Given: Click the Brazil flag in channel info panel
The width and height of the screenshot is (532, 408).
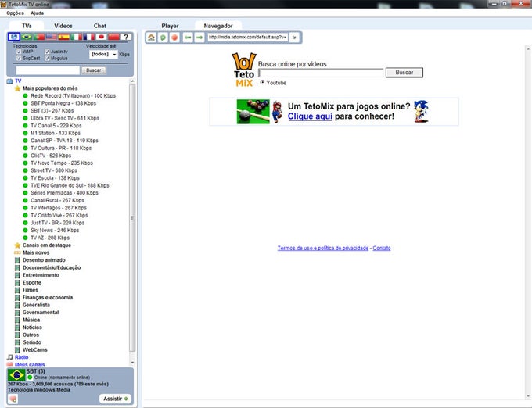Looking at the screenshot, I should pos(16,375).
